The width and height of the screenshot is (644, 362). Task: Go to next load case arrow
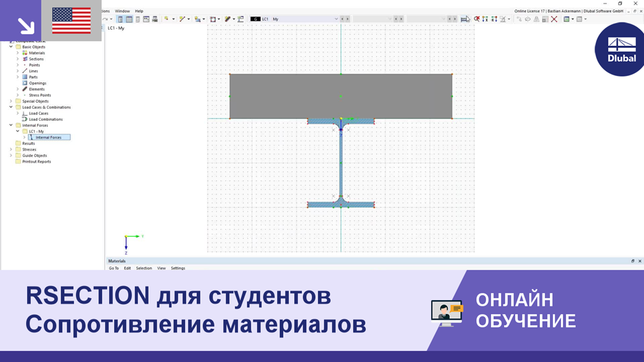(x=348, y=19)
